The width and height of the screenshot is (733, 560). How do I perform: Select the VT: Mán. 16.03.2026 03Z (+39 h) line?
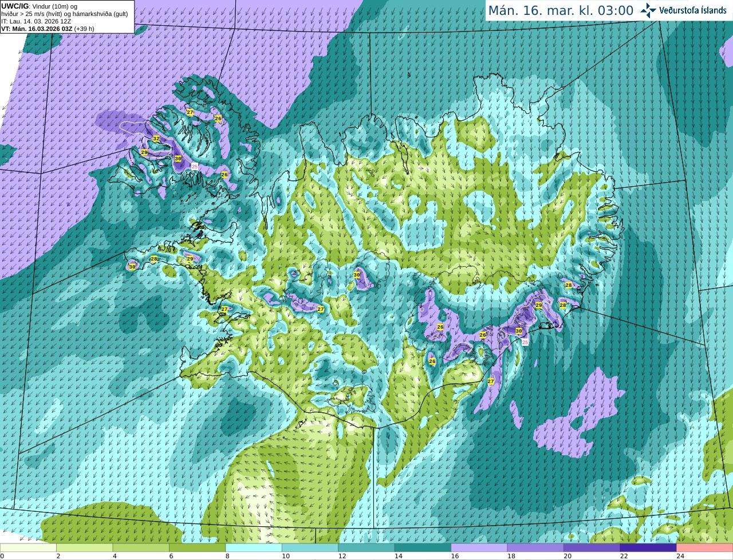click(48, 29)
